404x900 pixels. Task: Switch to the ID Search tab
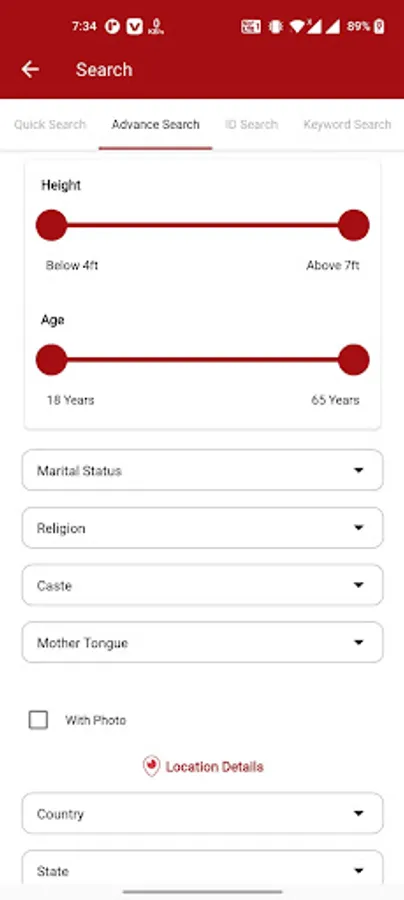pyautogui.click(x=251, y=125)
